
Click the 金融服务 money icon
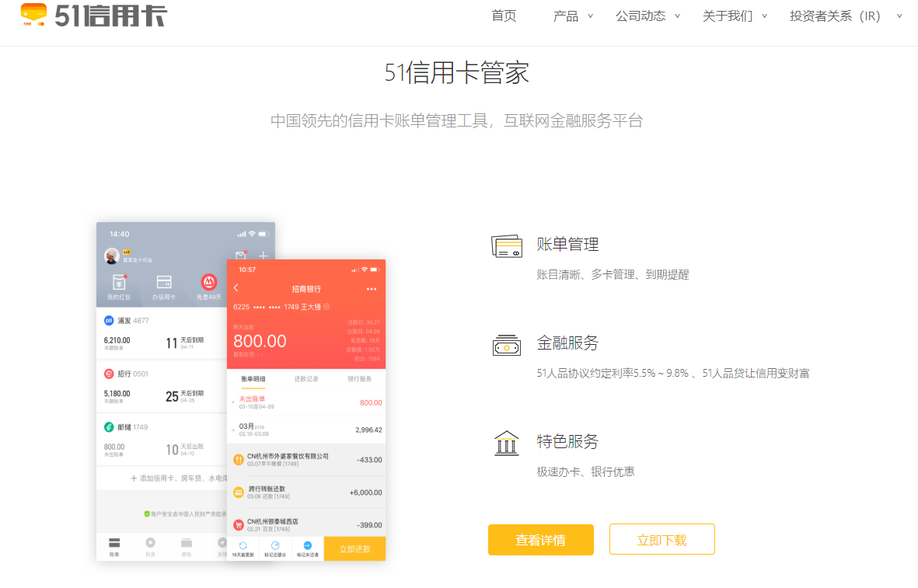[507, 345]
